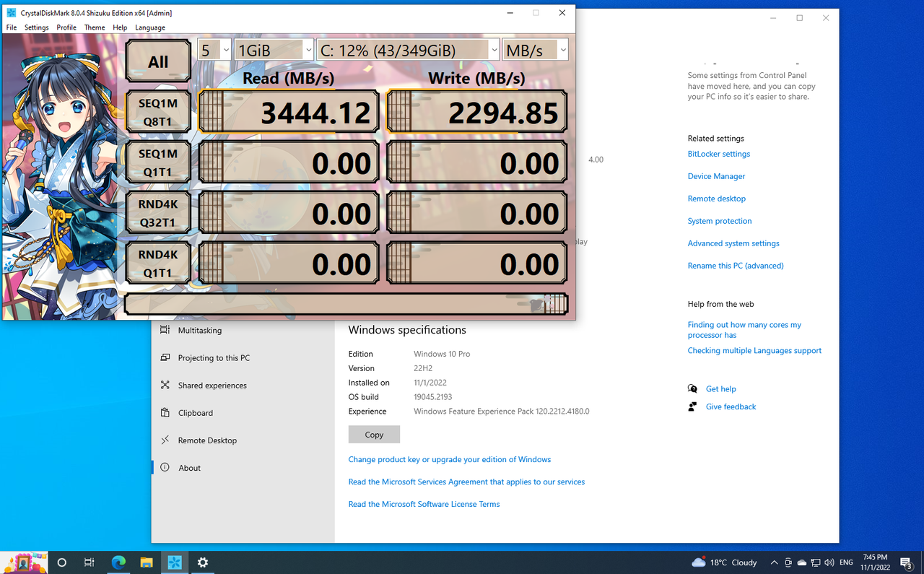The image size is (924, 574).
Task: Open the unit dropdown showing MB/s
Action: pos(535,50)
